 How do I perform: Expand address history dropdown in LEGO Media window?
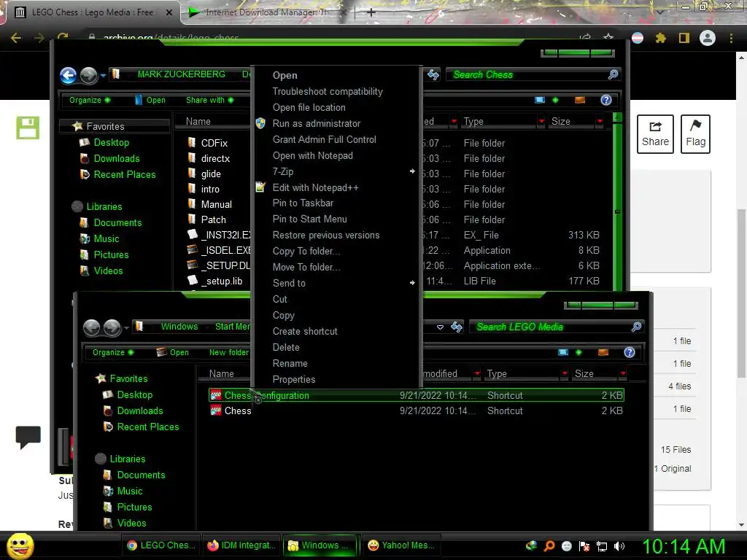tap(440, 327)
